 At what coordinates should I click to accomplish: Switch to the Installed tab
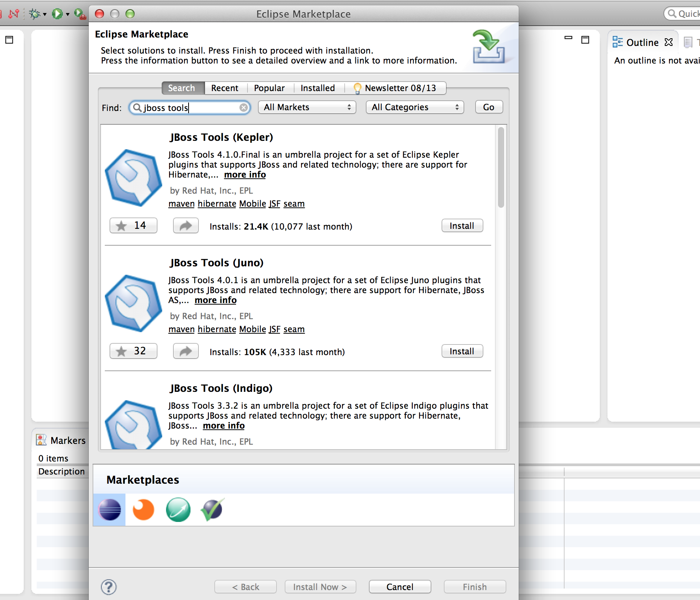pyautogui.click(x=317, y=88)
